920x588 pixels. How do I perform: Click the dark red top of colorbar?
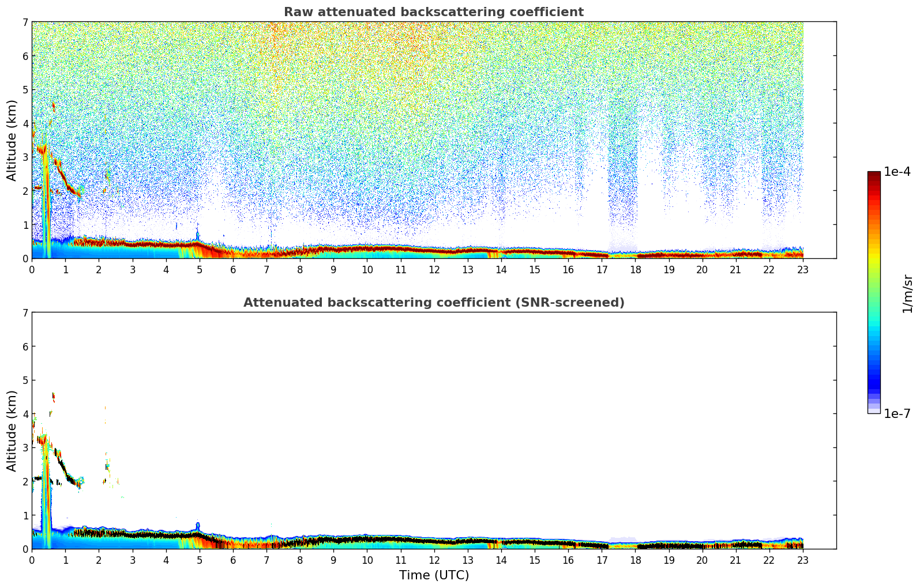pyautogui.click(x=873, y=175)
